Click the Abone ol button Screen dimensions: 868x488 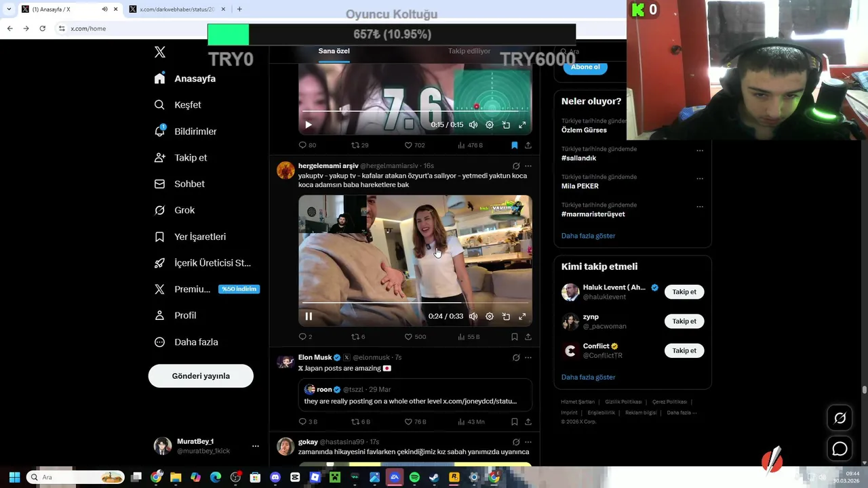585,67
